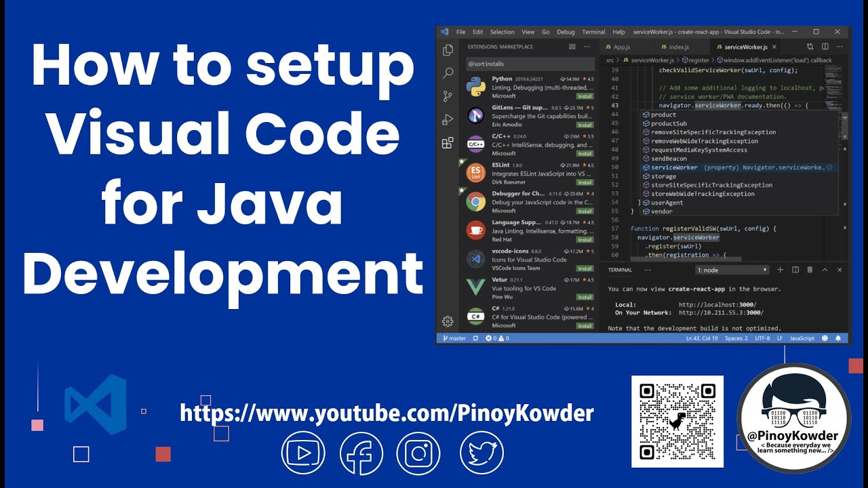
Task: Click the open changes compare icon
Action: tap(810, 47)
